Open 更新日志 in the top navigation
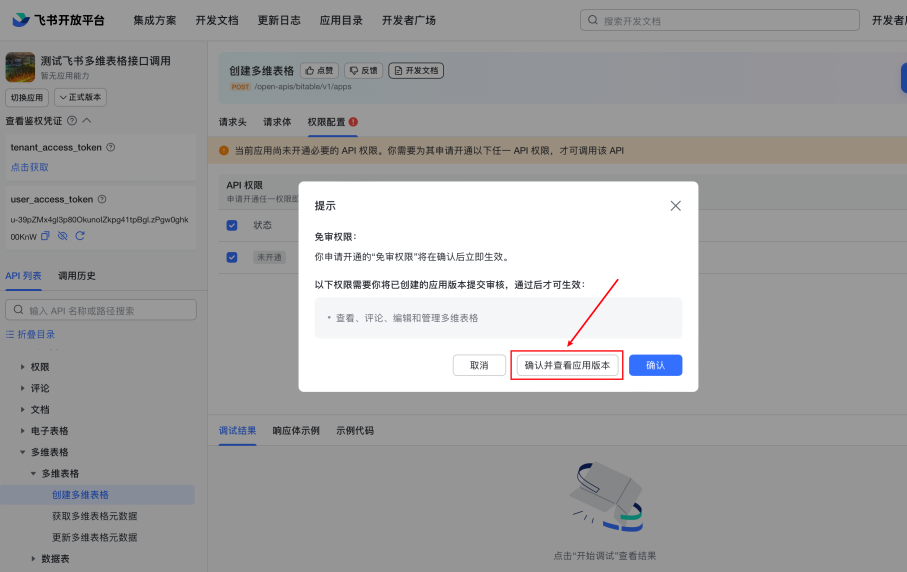907x572 pixels. coord(279,20)
